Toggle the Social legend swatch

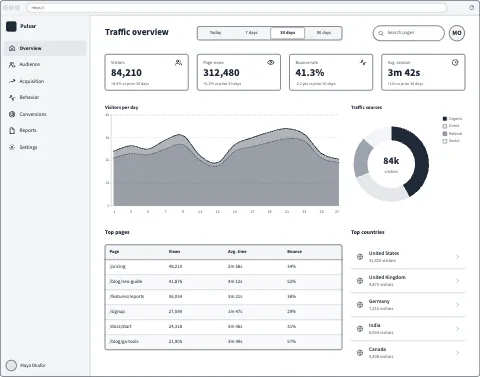(x=445, y=141)
